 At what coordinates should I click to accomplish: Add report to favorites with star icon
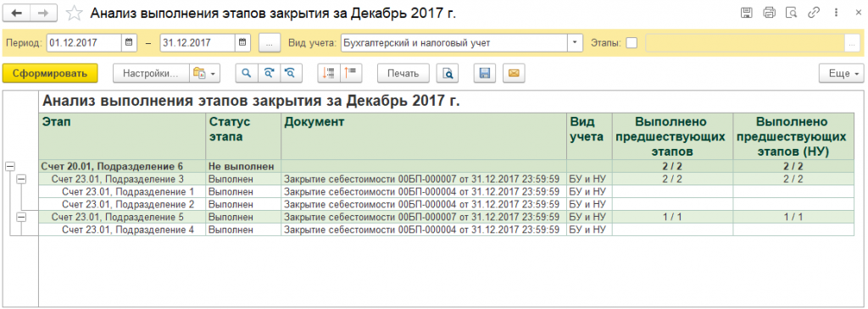pos(75,14)
